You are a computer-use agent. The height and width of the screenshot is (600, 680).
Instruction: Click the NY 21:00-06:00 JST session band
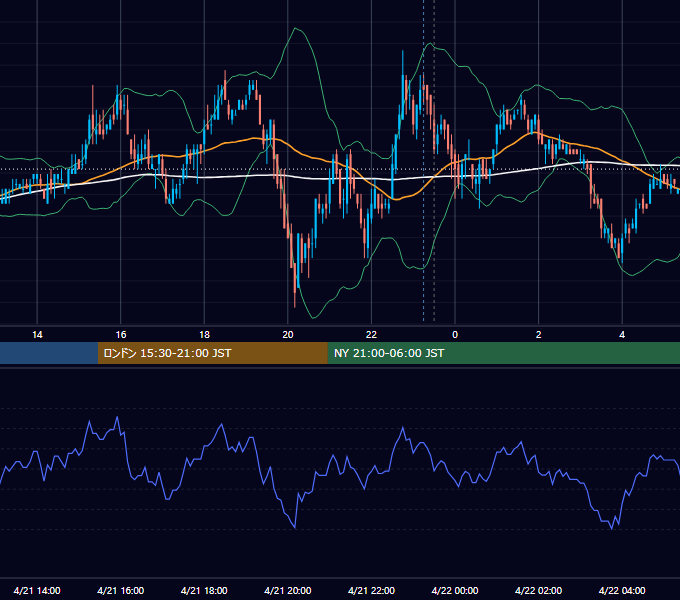coord(503,353)
